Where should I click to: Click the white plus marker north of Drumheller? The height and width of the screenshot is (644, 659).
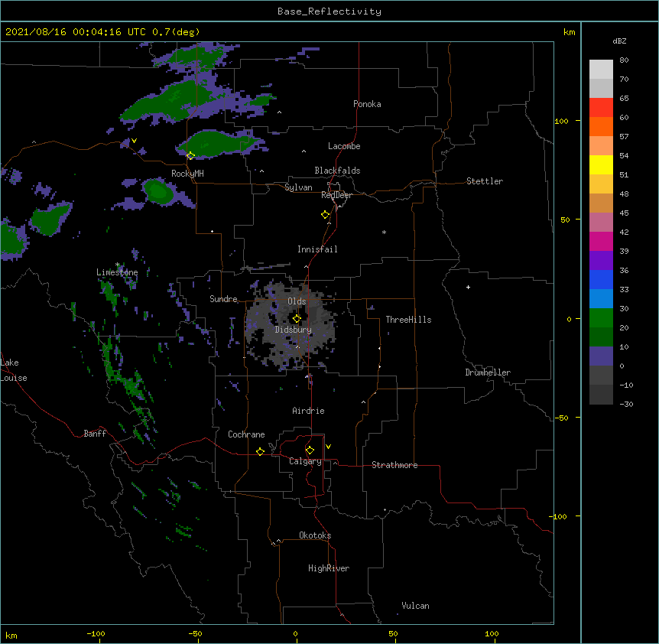[x=468, y=287]
